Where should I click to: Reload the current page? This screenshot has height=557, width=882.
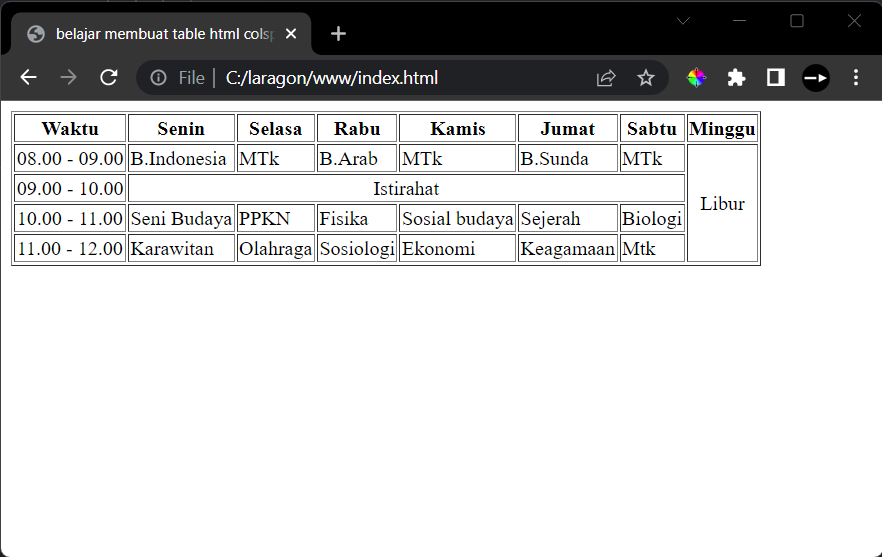click(x=109, y=78)
